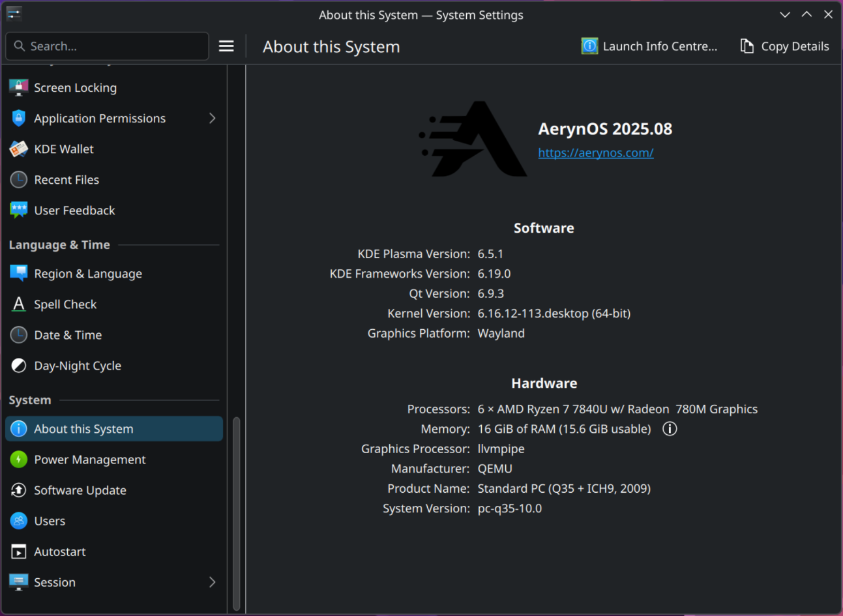This screenshot has height=616, width=843.
Task: Open the hamburger menu beside search
Action: 226,46
